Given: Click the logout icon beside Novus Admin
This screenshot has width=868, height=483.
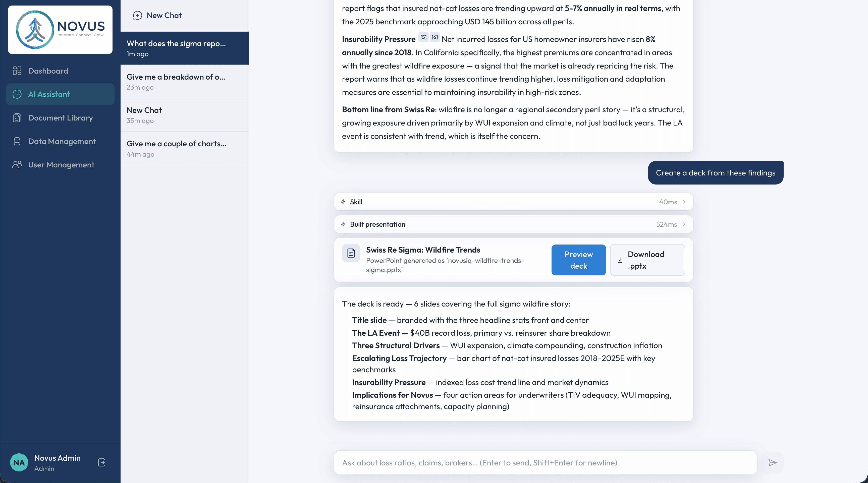Looking at the screenshot, I should (x=101, y=462).
